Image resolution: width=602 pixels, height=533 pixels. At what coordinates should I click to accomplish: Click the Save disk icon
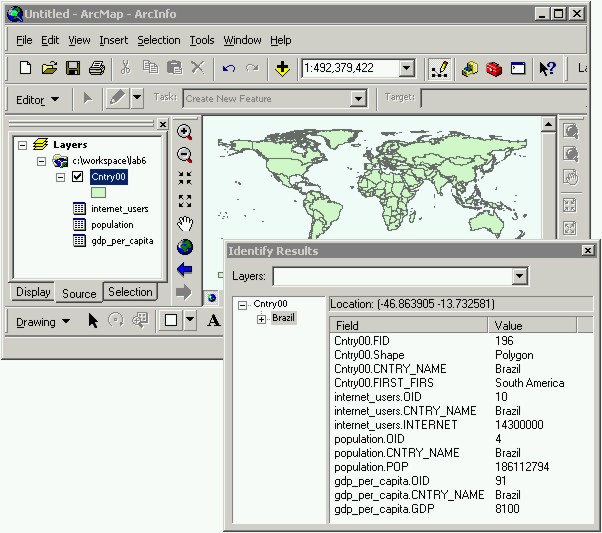tap(73, 69)
